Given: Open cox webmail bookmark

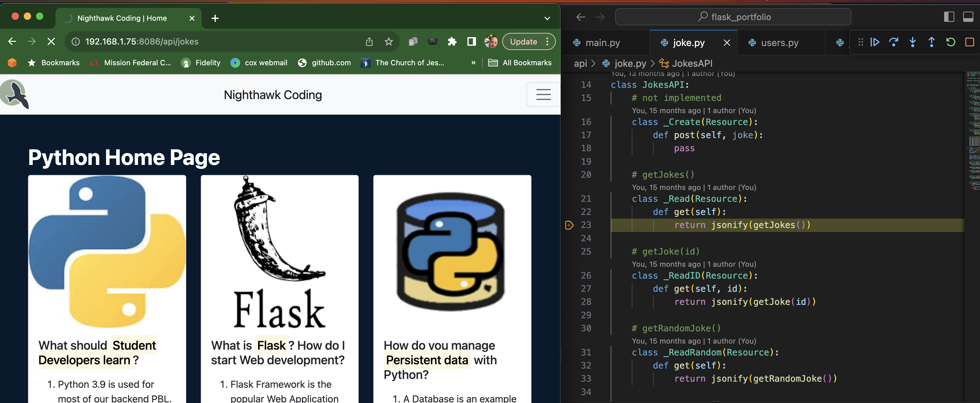Looking at the screenshot, I should [259, 63].
